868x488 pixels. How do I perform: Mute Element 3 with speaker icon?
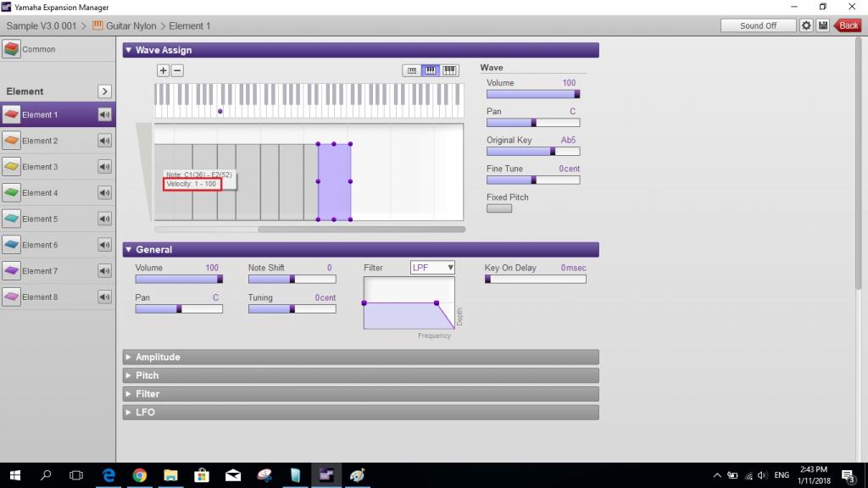pyautogui.click(x=104, y=167)
